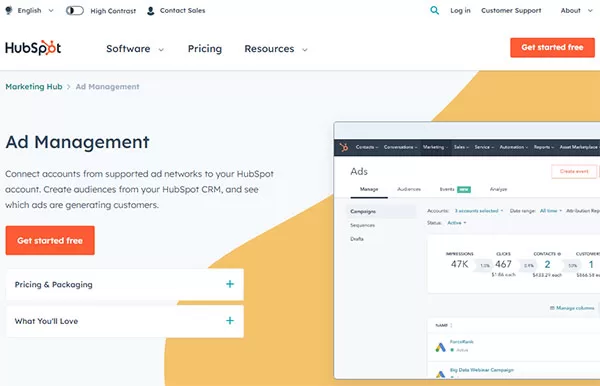Open the Marketing Hub breadcrumb link
This screenshot has height=386, width=600.
click(34, 87)
